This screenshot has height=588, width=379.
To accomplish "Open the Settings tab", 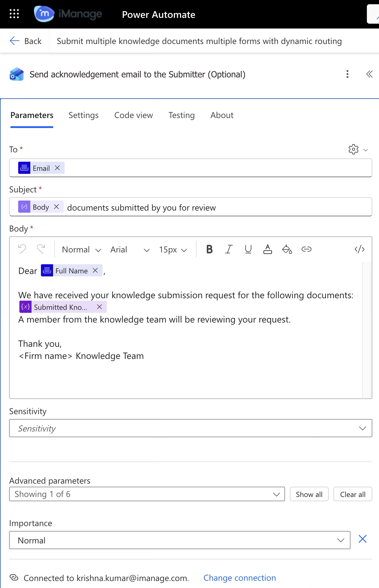I will pos(83,115).
